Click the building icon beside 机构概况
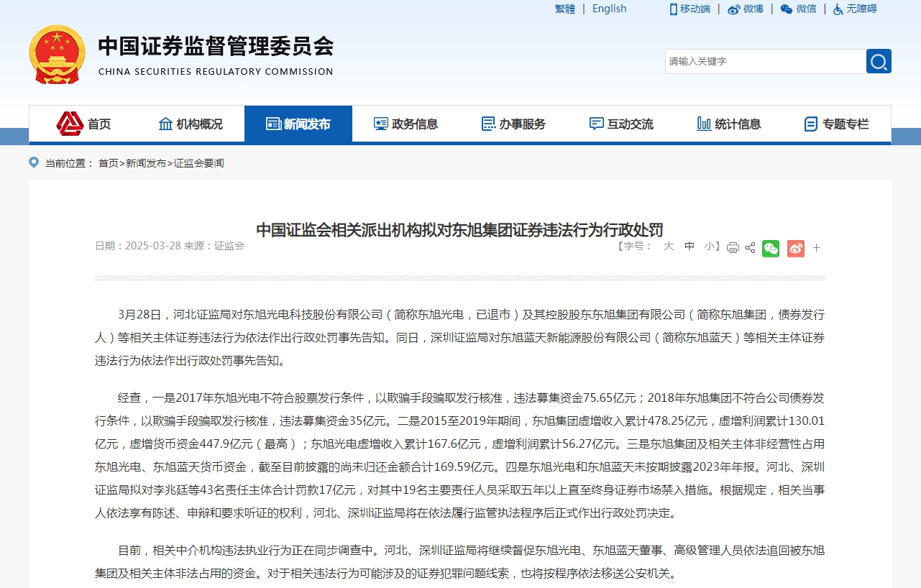The width and height of the screenshot is (921, 588). 165,124
